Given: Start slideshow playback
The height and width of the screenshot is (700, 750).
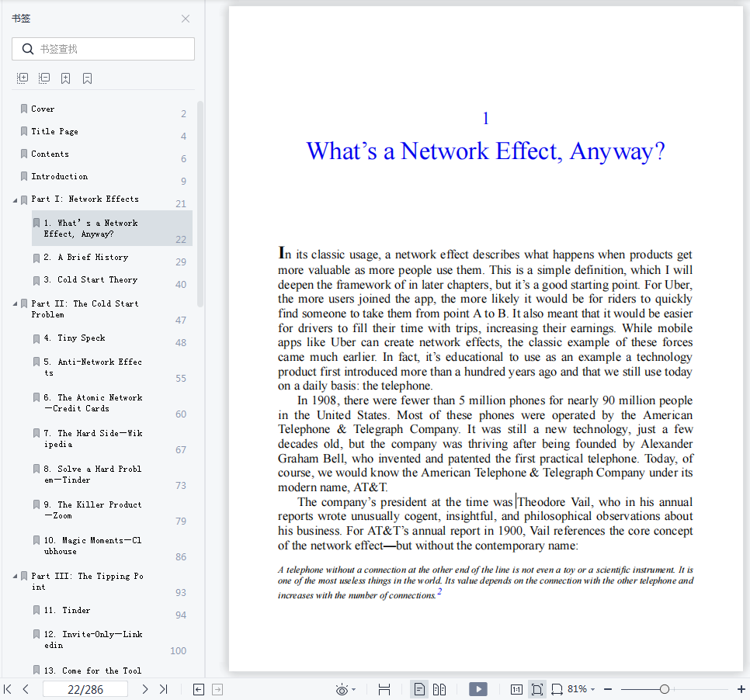Looking at the screenshot, I should click(478, 689).
